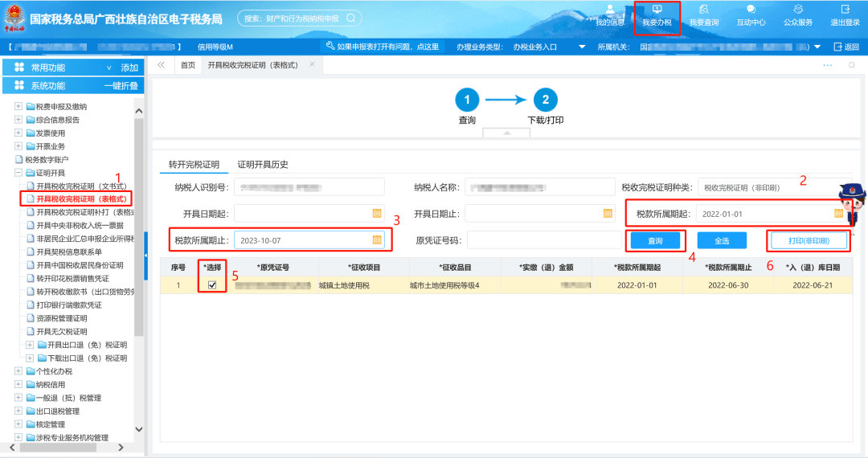This screenshot has width=868, height=458.
Task: Click the 我要办税 header icon
Action: 657,15
